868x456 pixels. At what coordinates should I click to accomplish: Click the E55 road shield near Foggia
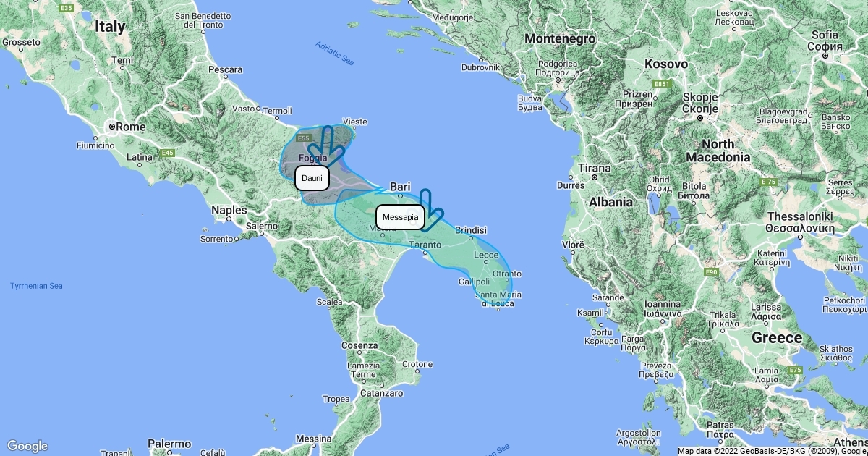[305, 138]
